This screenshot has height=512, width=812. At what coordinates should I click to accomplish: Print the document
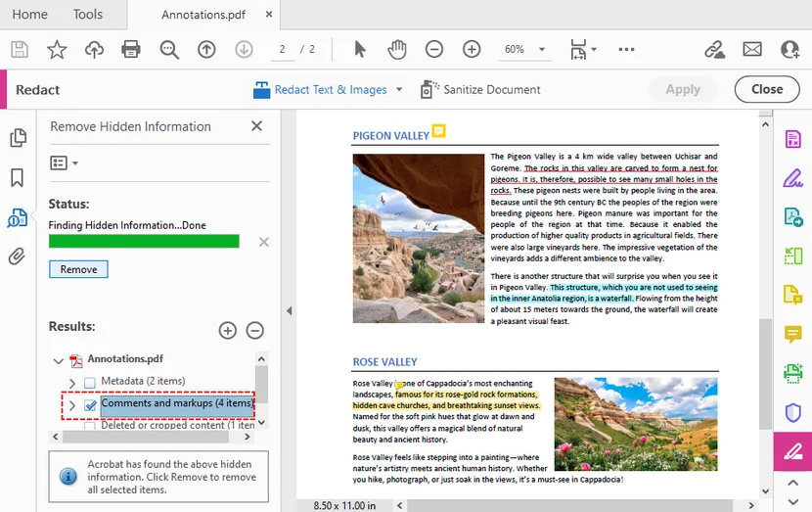[131, 50]
